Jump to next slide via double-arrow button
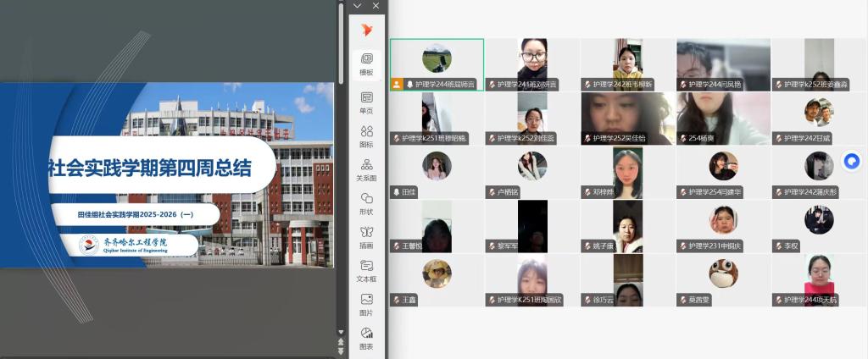This screenshot has width=868, height=359. pos(342,350)
